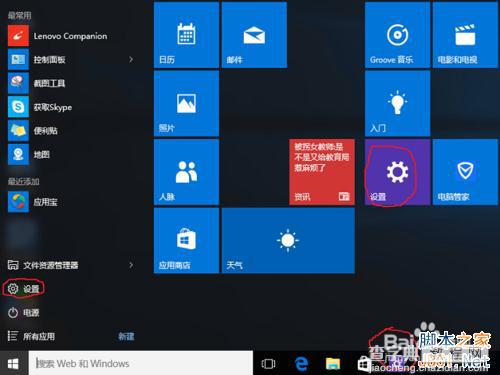Image resolution: width=500 pixels, height=375 pixels.
Task: Open the 入门 get started tile
Action: coord(397,104)
